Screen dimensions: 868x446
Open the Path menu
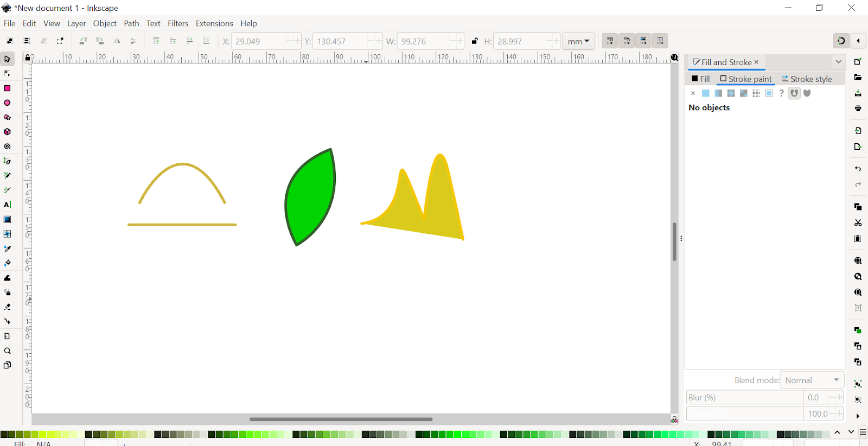pos(131,23)
